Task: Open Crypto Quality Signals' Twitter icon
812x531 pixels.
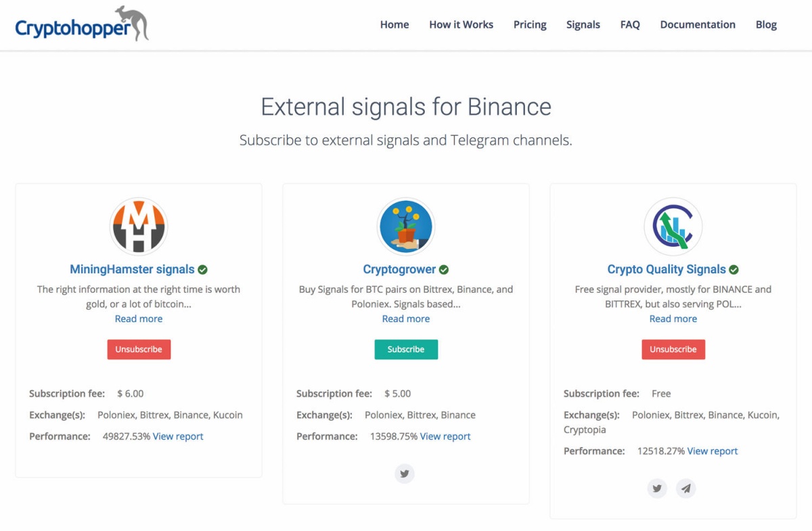Action: [x=657, y=488]
